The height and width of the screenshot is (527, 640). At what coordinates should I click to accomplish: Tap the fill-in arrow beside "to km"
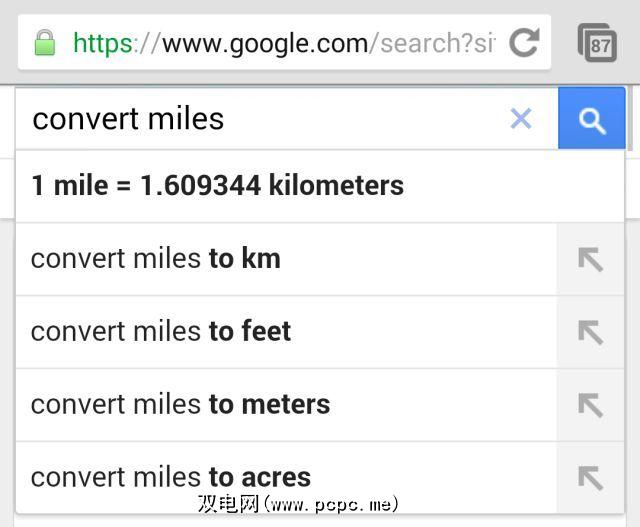click(x=590, y=259)
